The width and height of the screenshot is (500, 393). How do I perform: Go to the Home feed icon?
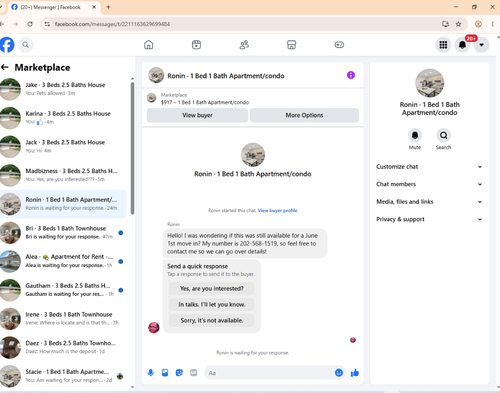pyautogui.click(x=149, y=45)
